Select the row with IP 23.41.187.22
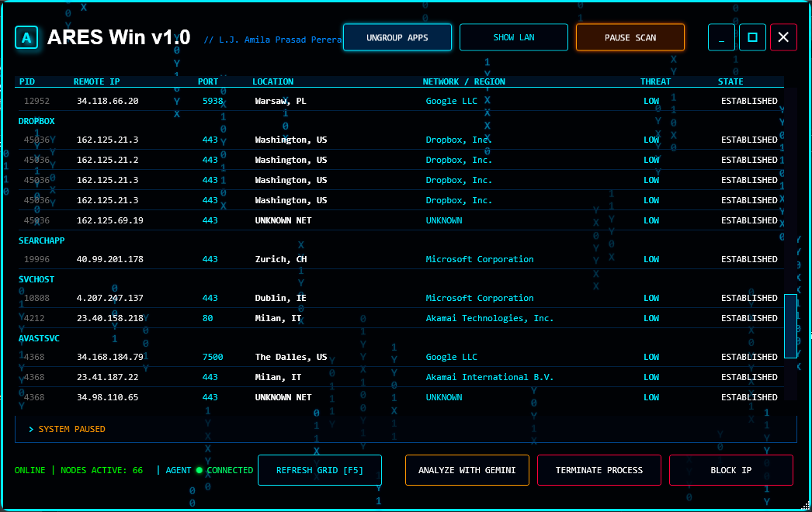The height and width of the screenshot is (512, 812). pyautogui.click(x=401, y=377)
